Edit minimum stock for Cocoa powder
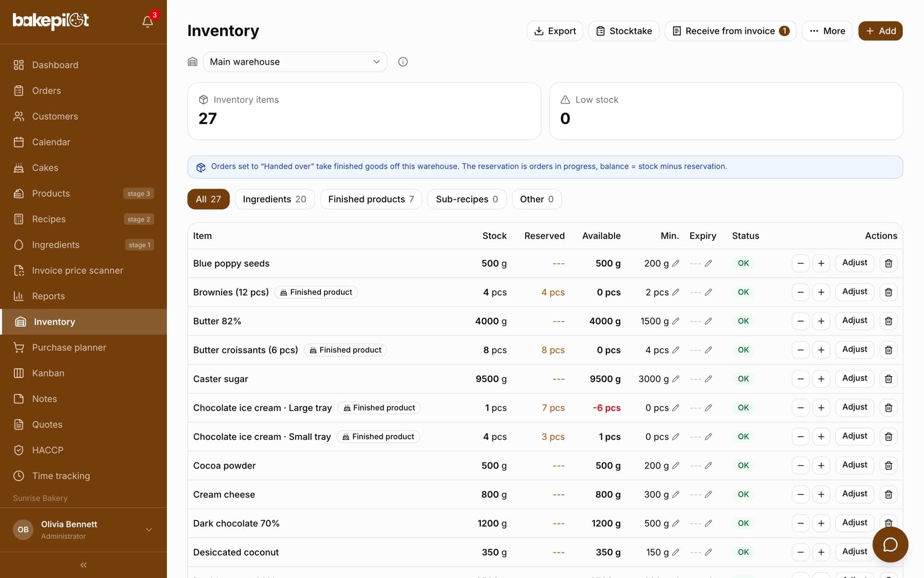Viewport: 924px width, 578px height. 676,465
